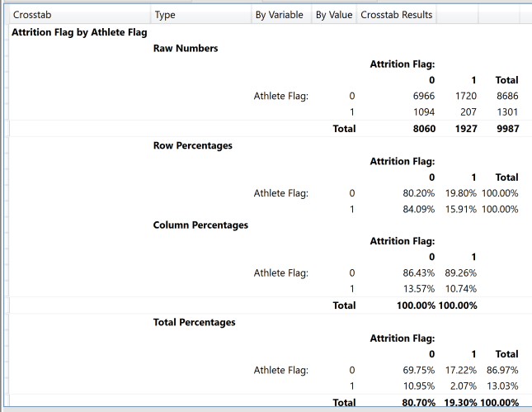Click raw count value 6966
Viewport: 532px width, 412px height.
click(x=424, y=96)
